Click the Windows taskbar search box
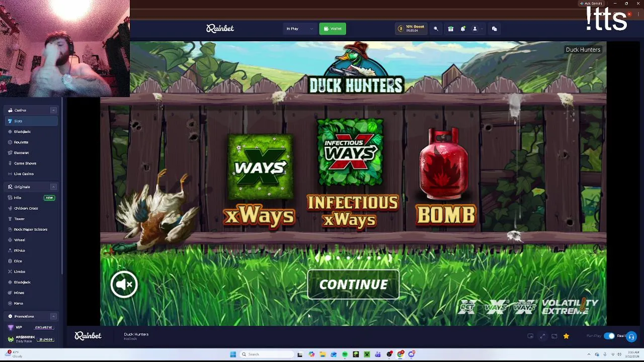 (266, 354)
